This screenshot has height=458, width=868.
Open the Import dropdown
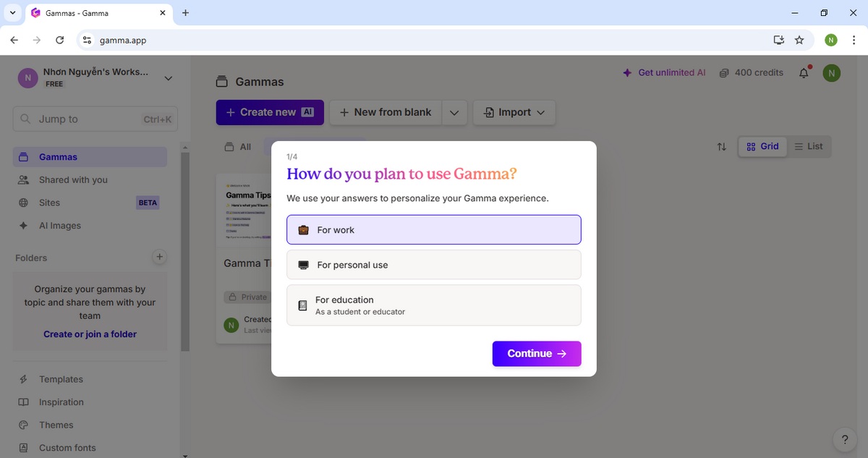tap(514, 112)
